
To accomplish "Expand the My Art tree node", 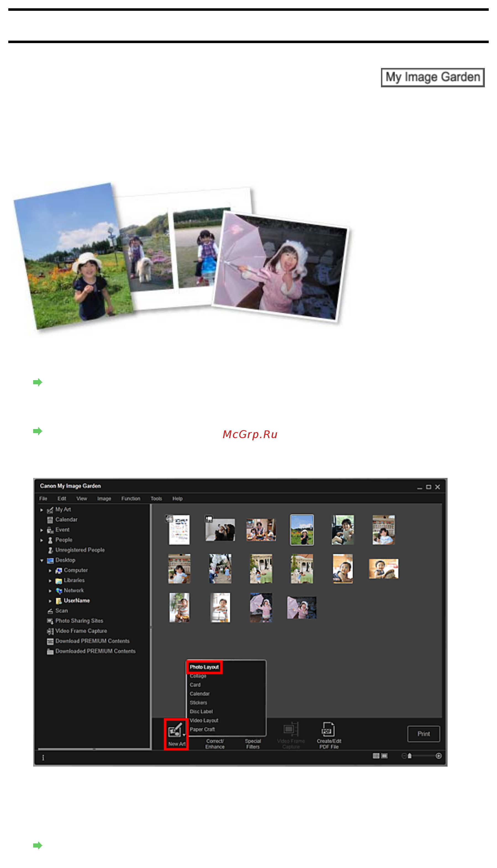I will [x=42, y=510].
